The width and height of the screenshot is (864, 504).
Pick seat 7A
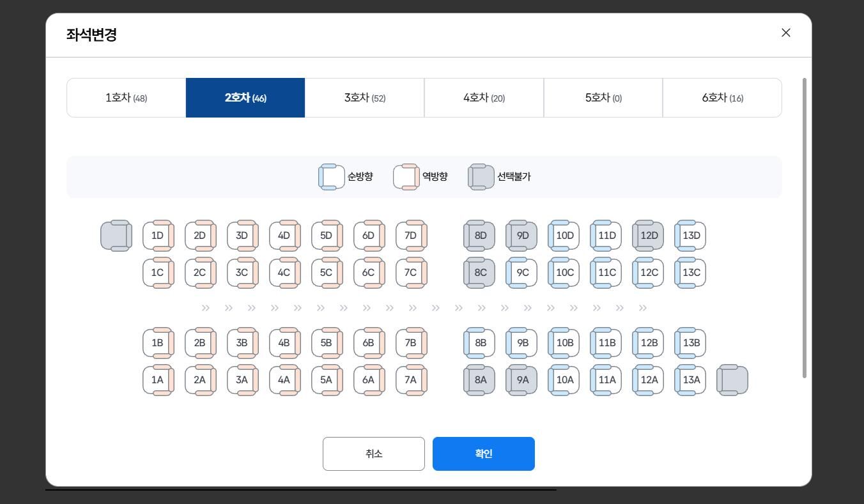pyautogui.click(x=411, y=380)
